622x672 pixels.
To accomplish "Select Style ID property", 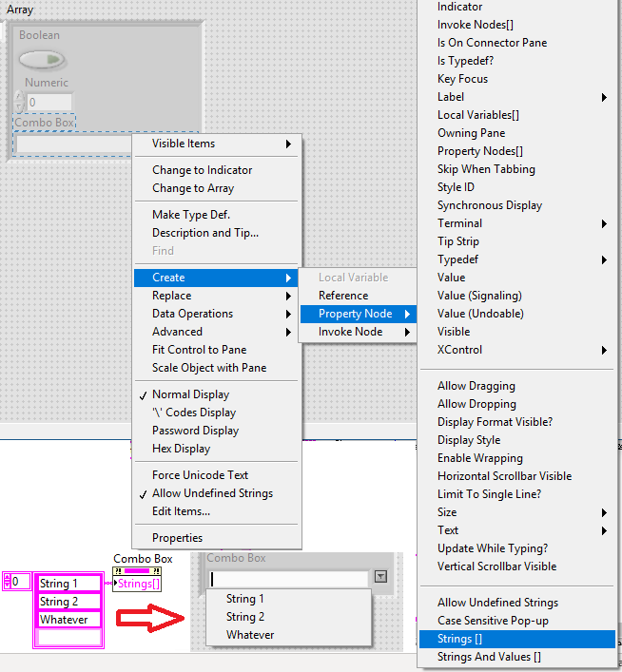I will (x=516, y=187).
